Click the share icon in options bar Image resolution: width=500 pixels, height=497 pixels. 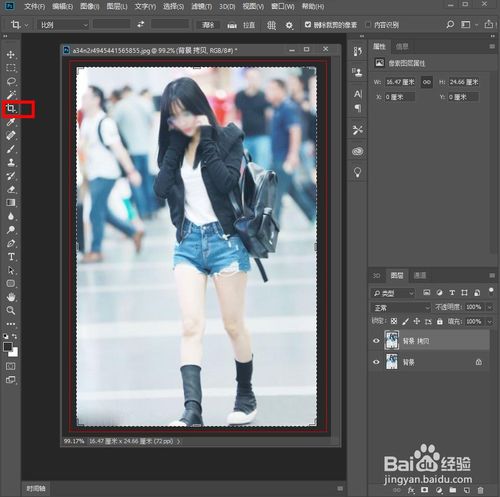click(489, 24)
